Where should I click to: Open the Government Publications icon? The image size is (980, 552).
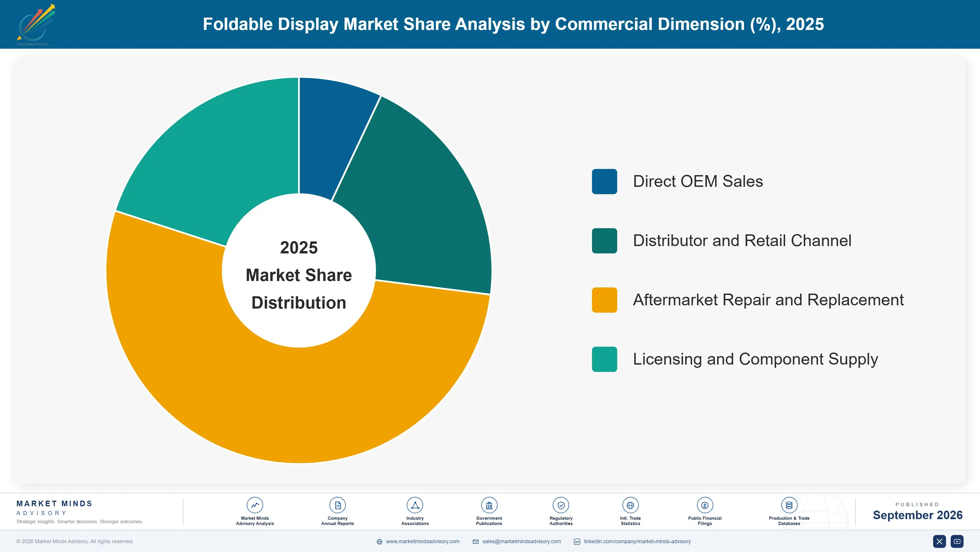click(x=489, y=505)
